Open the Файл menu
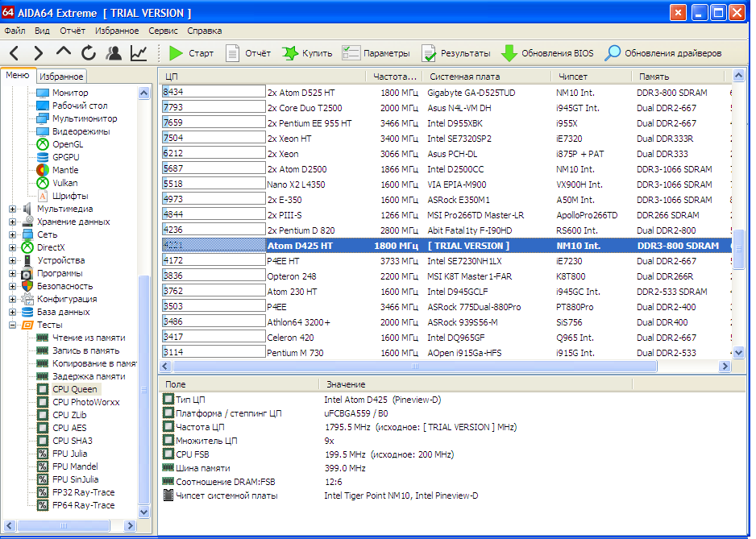 click(15, 31)
